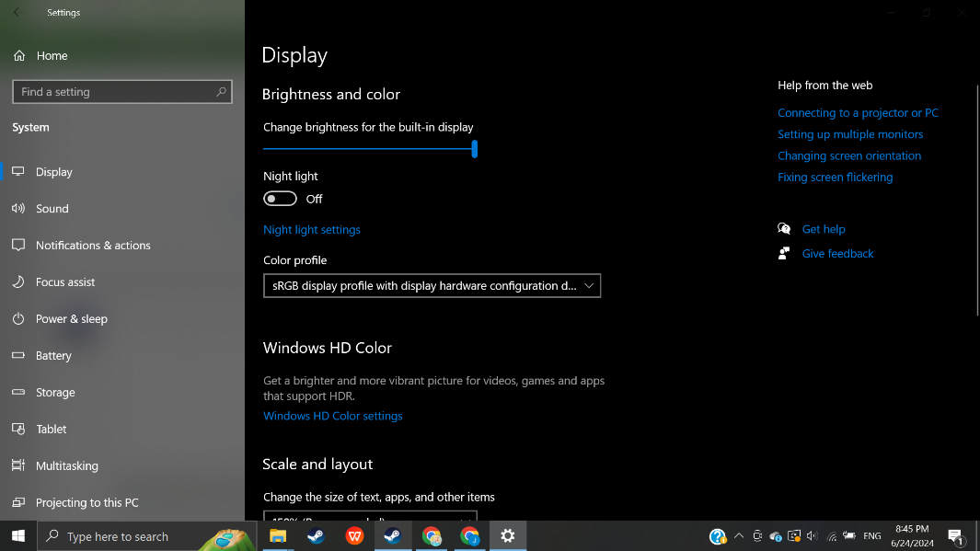Click the Give feedback icon
Viewport: 980px width, 551px height.
click(784, 254)
